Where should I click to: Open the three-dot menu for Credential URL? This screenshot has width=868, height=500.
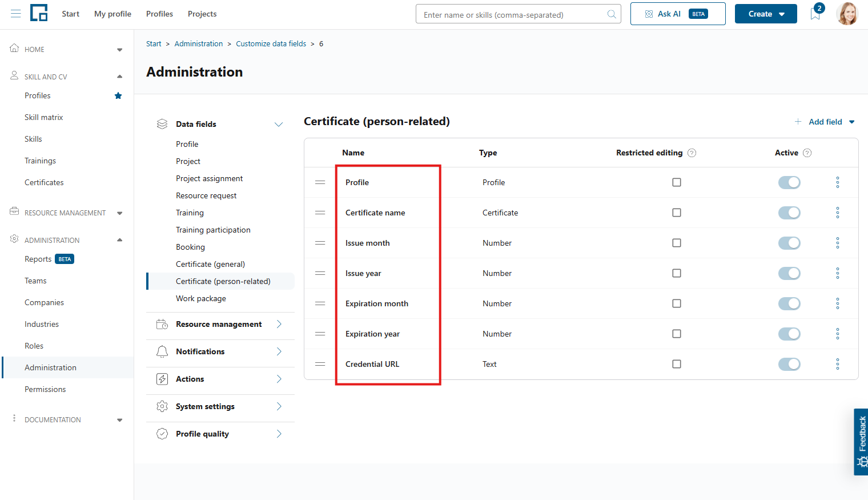pos(838,364)
